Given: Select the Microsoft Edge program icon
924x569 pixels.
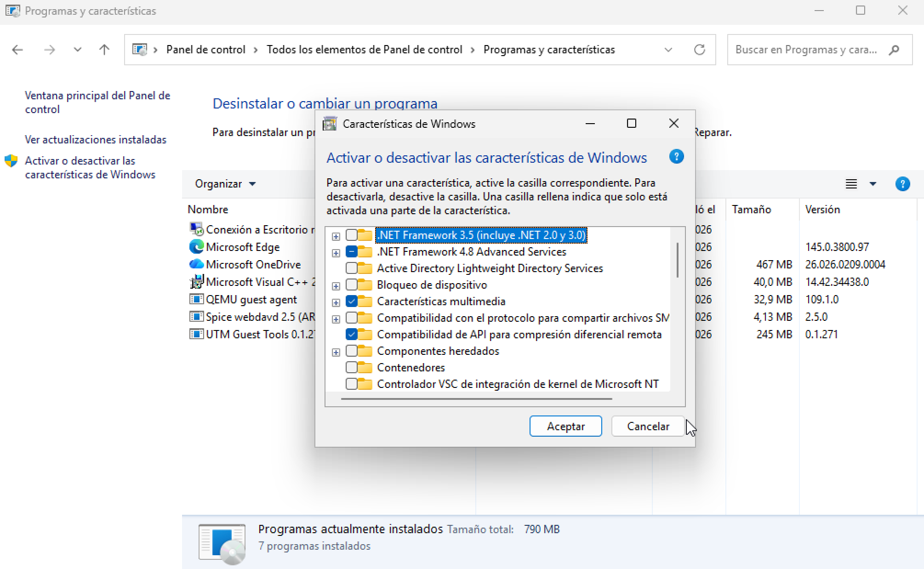Looking at the screenshot, I should tap(196, 247).
